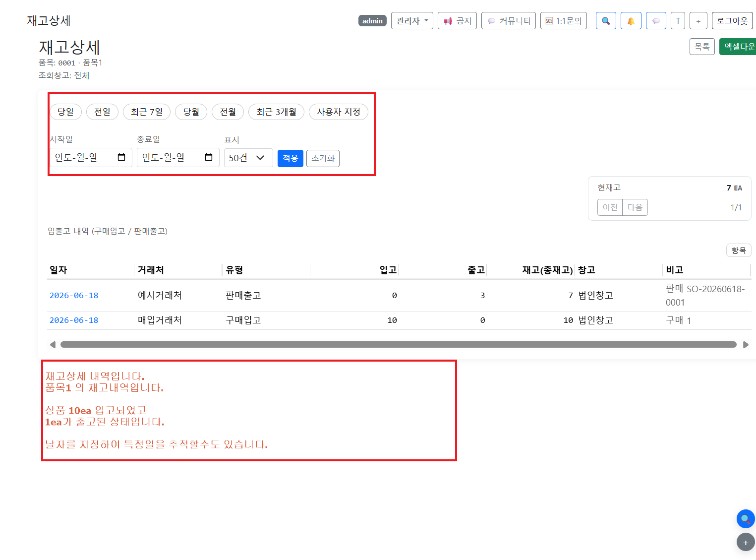Click the admin badge in header
This screenshot has width=756, height=560.
372,21
